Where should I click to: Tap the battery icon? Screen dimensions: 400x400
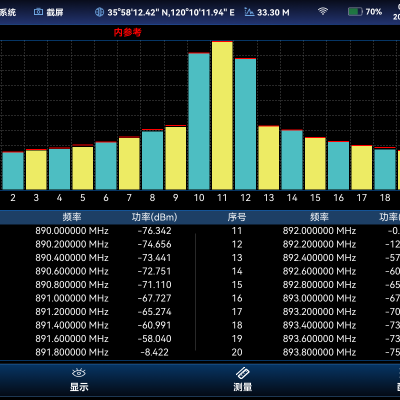pyautogui.click(x=355, y=12)
